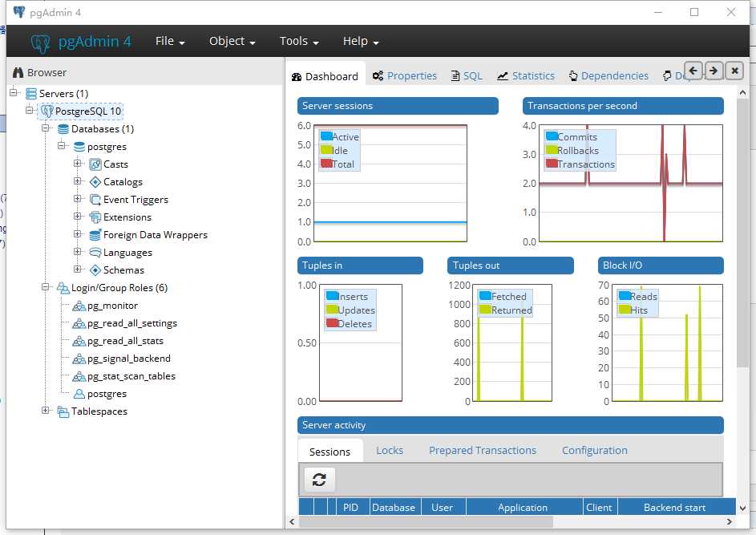756x535 pixels.
Task: Click the postgres database icon
Action: (x=79, y=147)
